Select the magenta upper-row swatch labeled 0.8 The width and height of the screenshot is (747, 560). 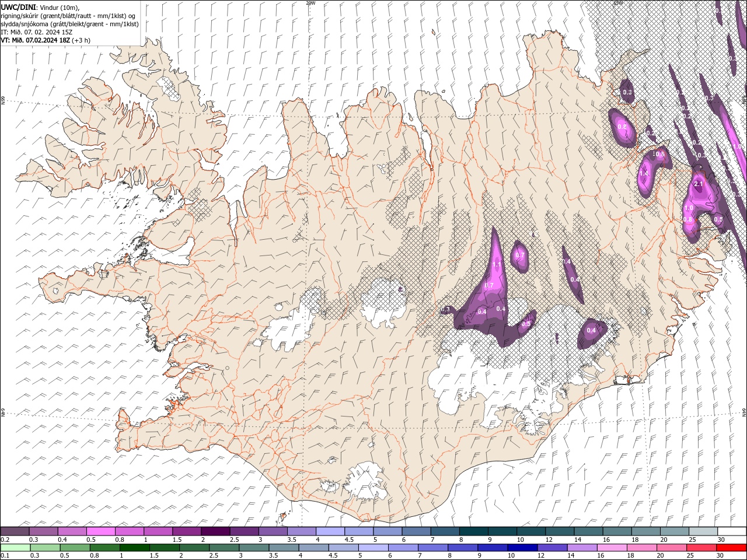(x=129, y=531)
